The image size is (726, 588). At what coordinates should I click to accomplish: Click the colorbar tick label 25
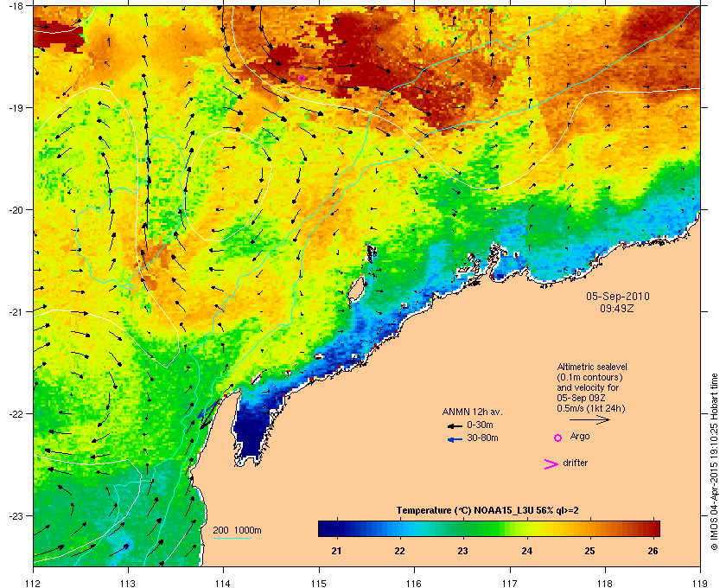[589, 551]
